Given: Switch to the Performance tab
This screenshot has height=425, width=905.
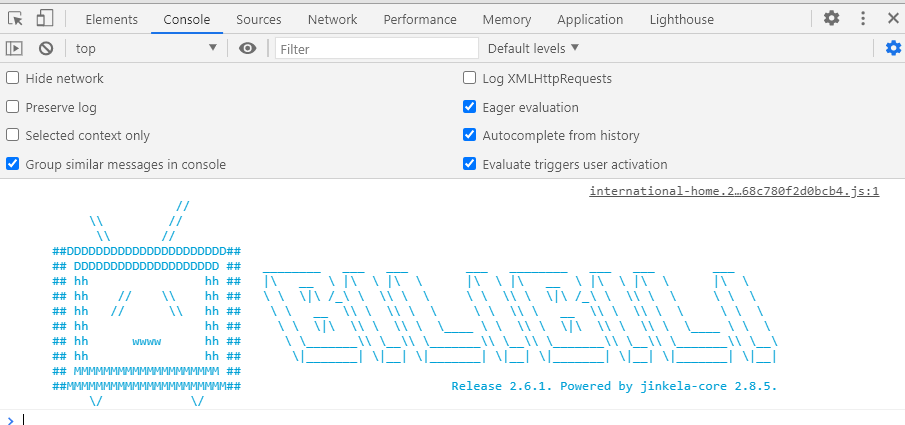Looking at the screenshot, I should tap(420, 20).
